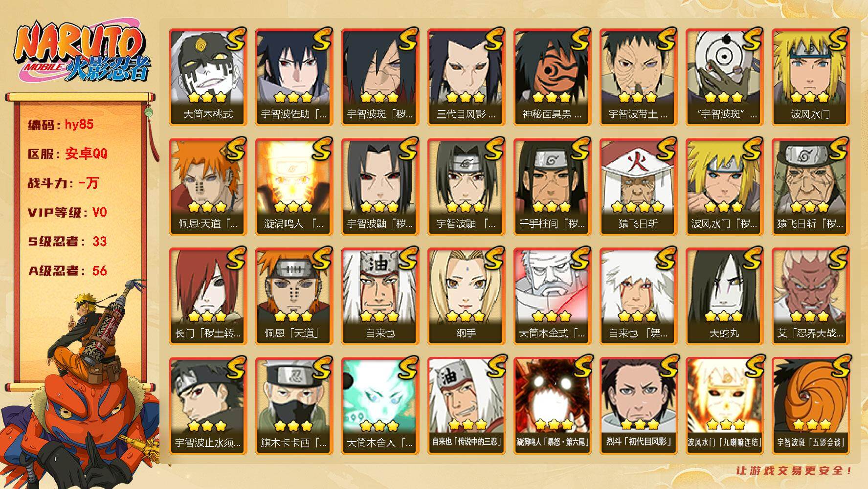868x489 pixels.
Task: Click the S badge on 旗木卡卡西 card
Action: click(321, 367)
